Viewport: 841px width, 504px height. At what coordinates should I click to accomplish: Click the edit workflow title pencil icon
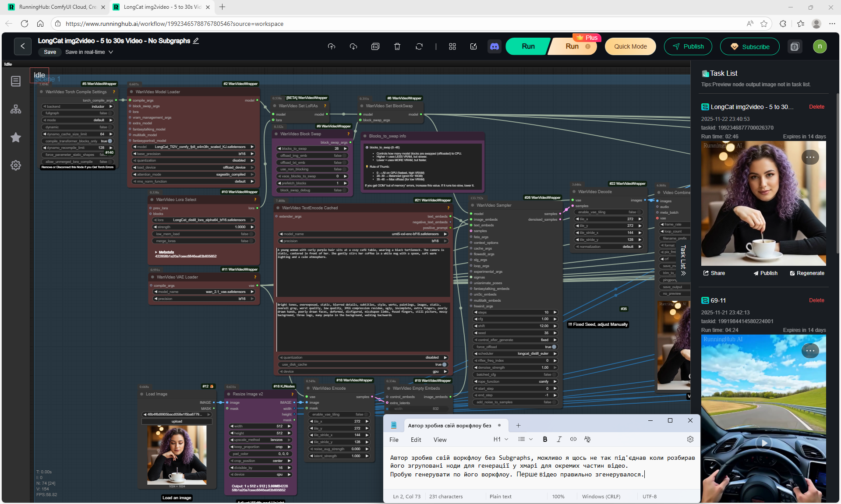[196, 41]
